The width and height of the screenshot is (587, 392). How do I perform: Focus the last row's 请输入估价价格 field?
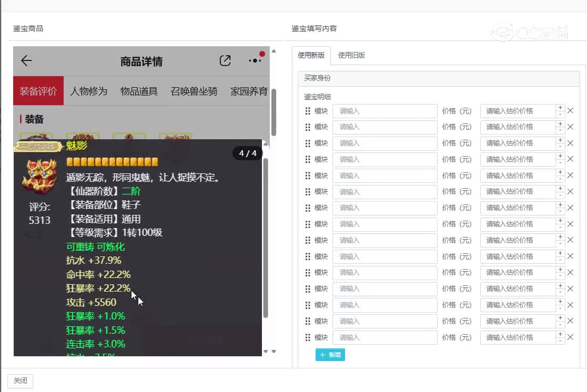click(518, 337)
